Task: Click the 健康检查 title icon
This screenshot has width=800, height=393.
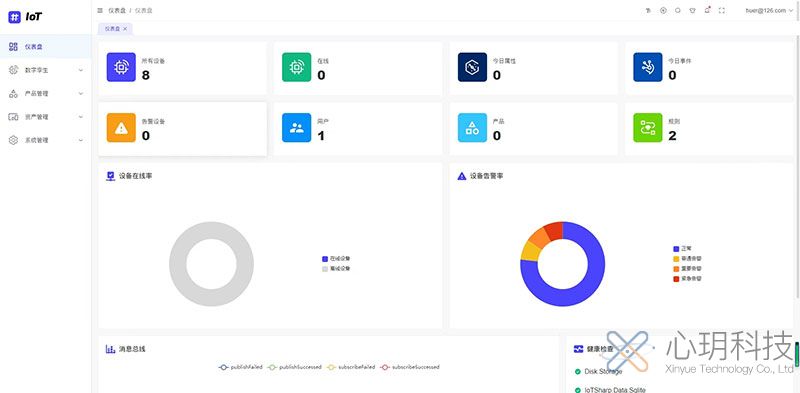Action: (x=578, y=349)
